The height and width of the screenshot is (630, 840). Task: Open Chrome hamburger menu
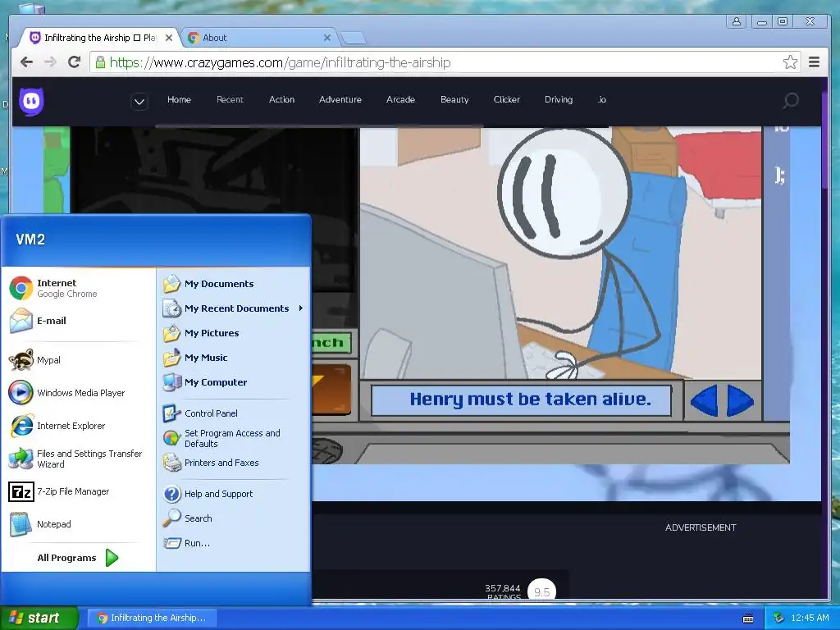[814, 62]
